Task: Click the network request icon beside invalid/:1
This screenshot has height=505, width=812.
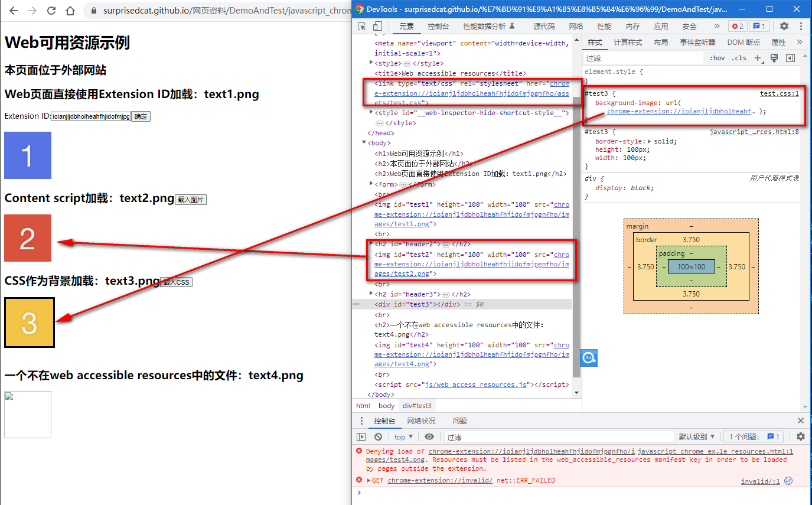Action: tap(788, 481)
